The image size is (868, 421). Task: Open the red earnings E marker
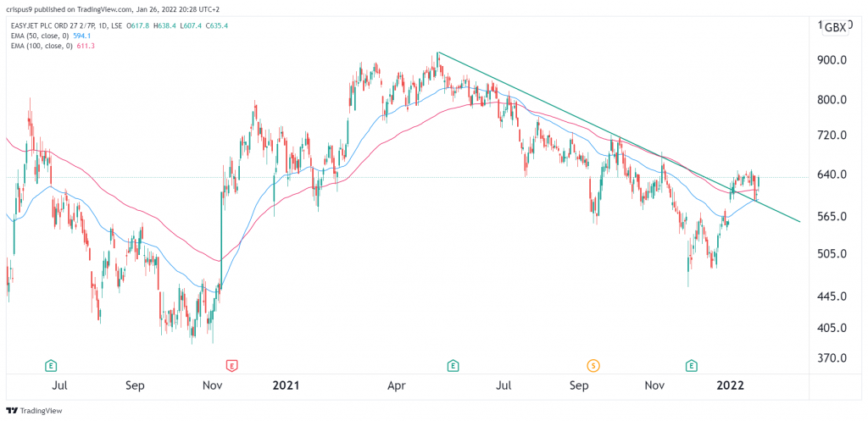tap(232, 365)
